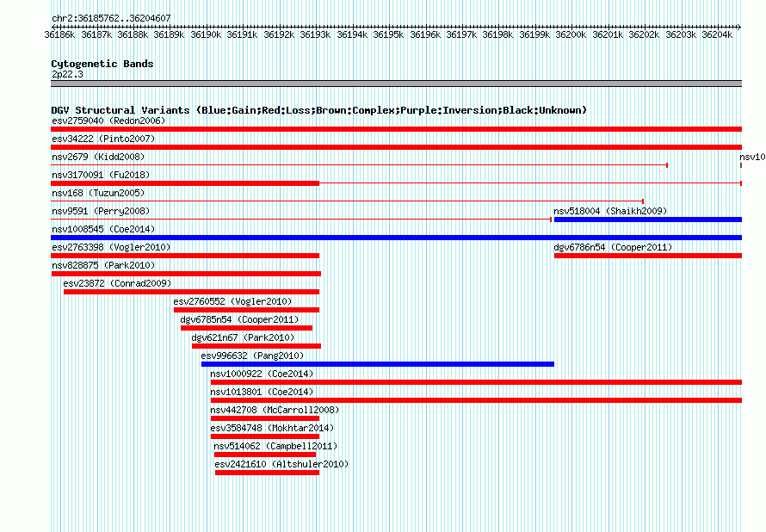Select the dgv621n67 (Park2010) label
This screenshot has height=532, width=766.
click(243, 337)
